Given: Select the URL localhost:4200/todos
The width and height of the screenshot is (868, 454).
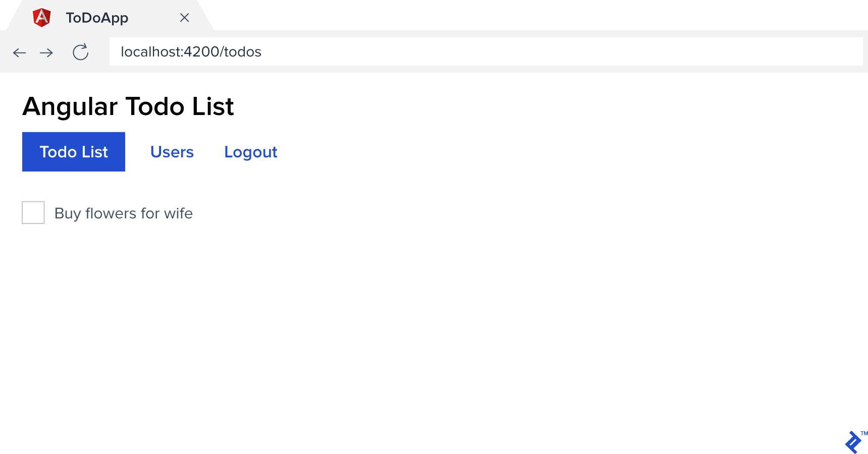Looking at the screenshot, I should click(x=191, y=51).
